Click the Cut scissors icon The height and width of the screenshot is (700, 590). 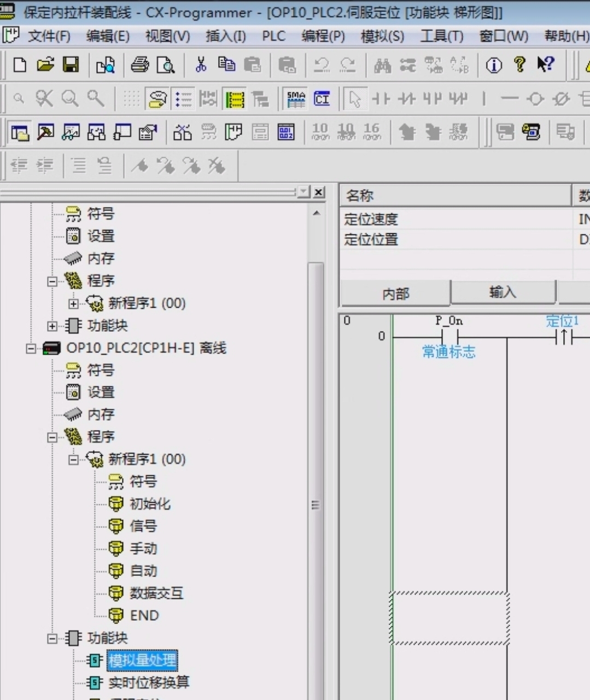(x=201, y=65)
